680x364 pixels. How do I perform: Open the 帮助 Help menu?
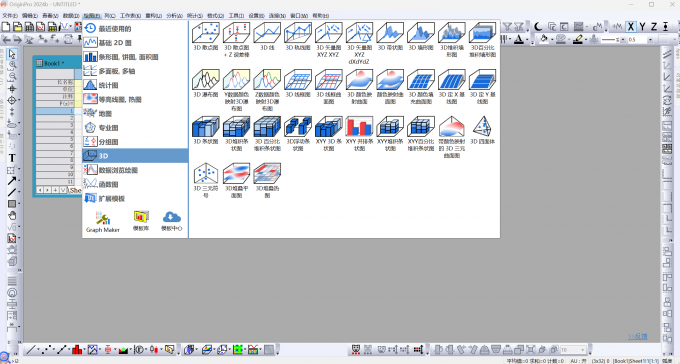[x=320, y=16]
